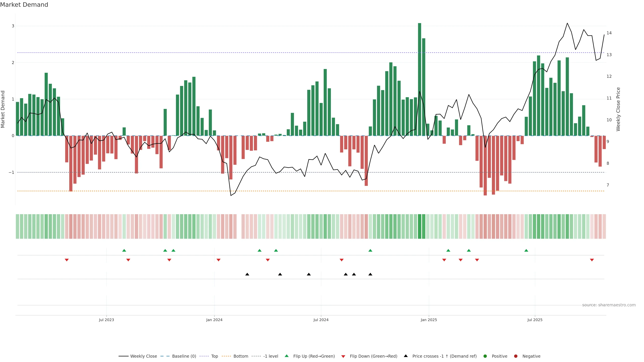The image size is (644, 362).
Task: Click green Positive circle in legend
Action: click(485, 356)
